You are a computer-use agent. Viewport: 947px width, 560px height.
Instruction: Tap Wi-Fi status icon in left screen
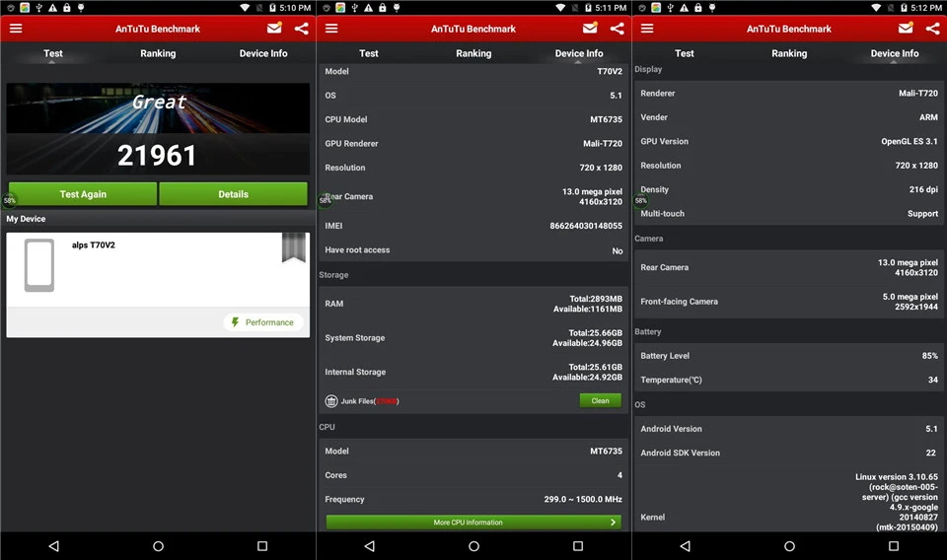pyautogui.click(x=245, y=8)
